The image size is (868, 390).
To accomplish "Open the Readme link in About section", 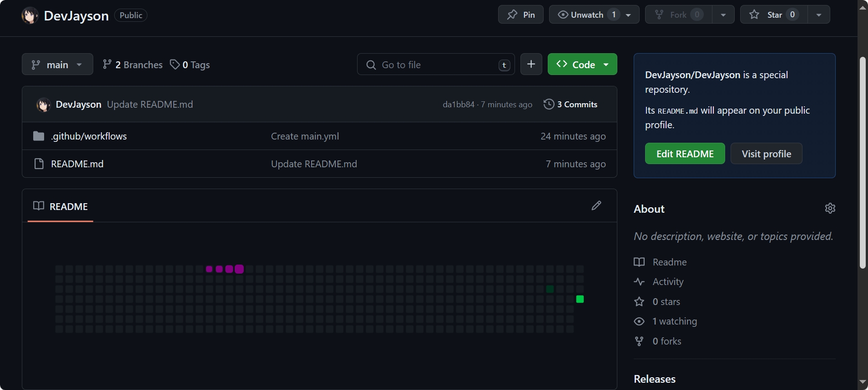I will [661, 262].
